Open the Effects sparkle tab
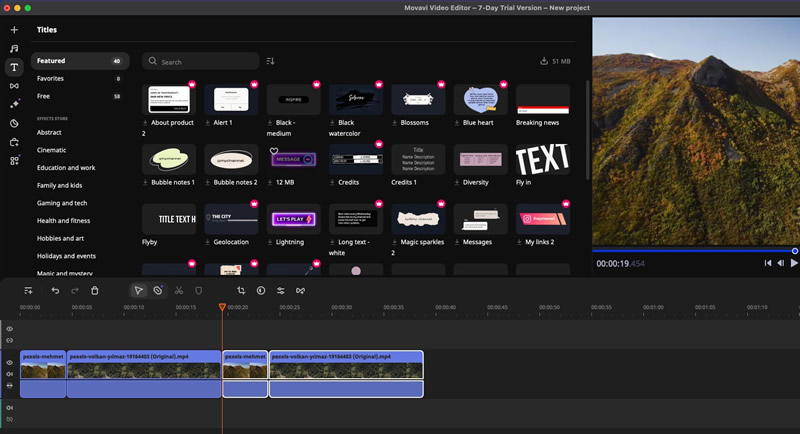Image resolution: width=800 pixels, height=434 pixels. pyautogui.click(x=14, y=104)
